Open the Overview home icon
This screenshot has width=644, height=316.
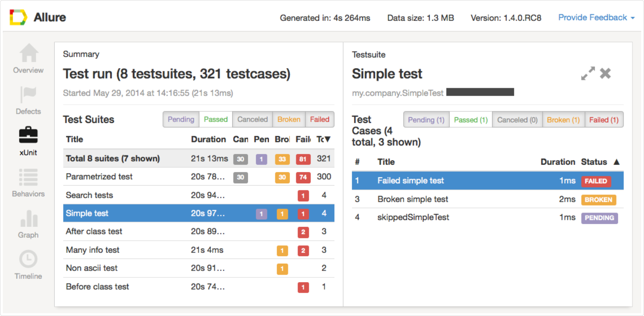tap(28, 53)
